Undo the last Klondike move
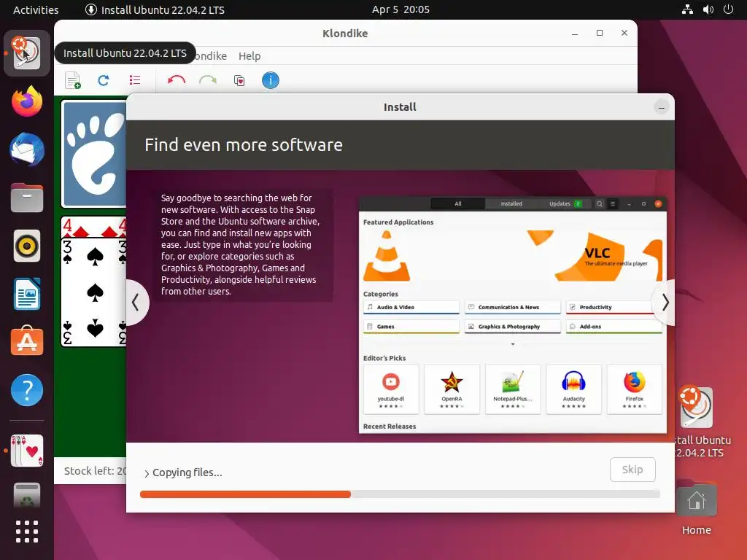Image resolution: width=747 pixels, height=560 pixels. click(177, 80)
